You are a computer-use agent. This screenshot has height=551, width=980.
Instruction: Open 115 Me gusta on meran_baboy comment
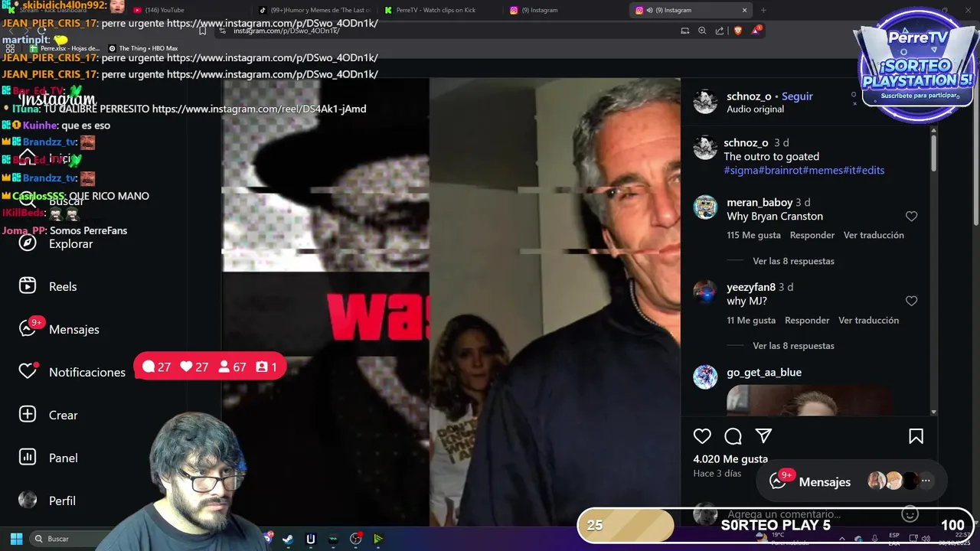click(x=753, y=235)
